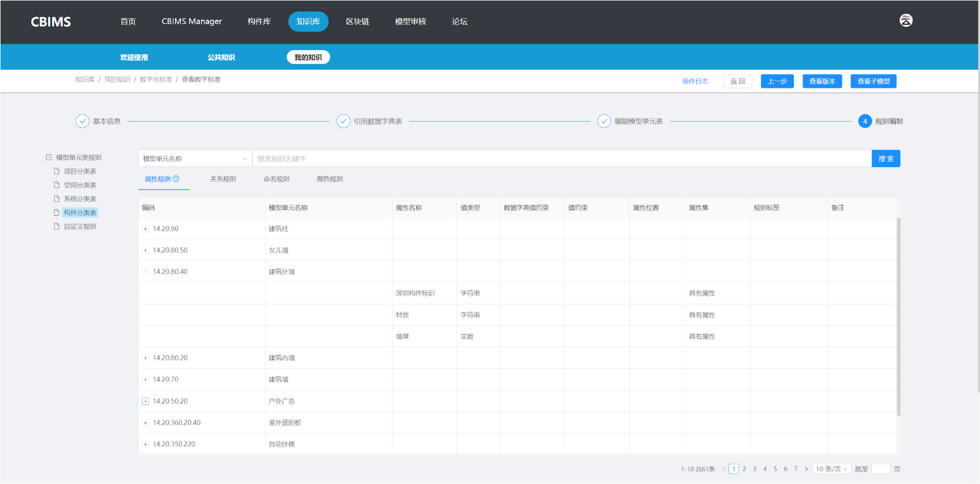Open CBIMS Manager in the top menu
The height and width of the screenshot is (484, 980).
click(192, 22)
